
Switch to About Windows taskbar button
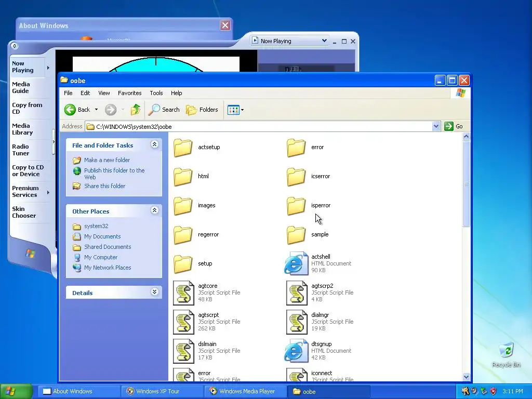79,392
